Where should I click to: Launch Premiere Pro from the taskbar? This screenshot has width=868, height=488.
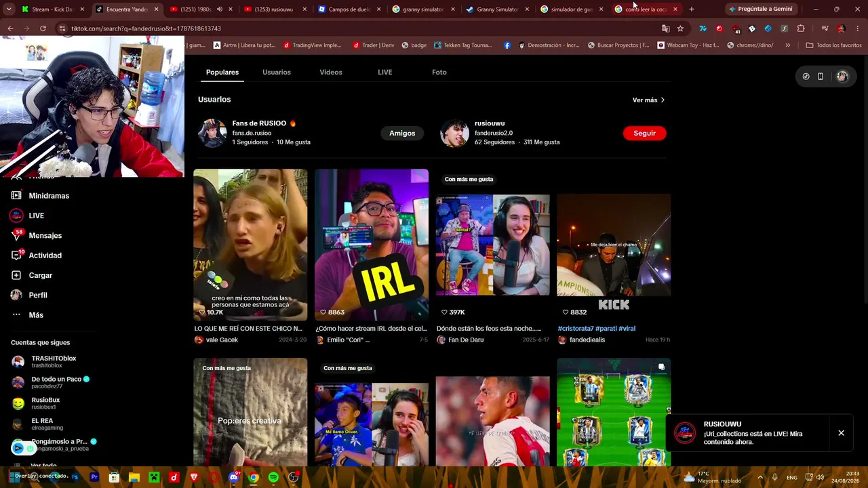[x=94, y=477]
